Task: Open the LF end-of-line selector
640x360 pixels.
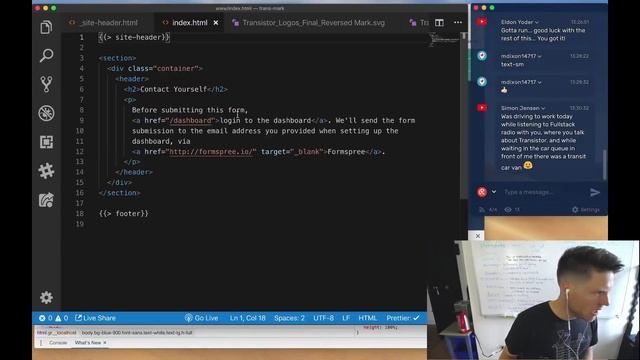Action: click(x=346, y=318)
